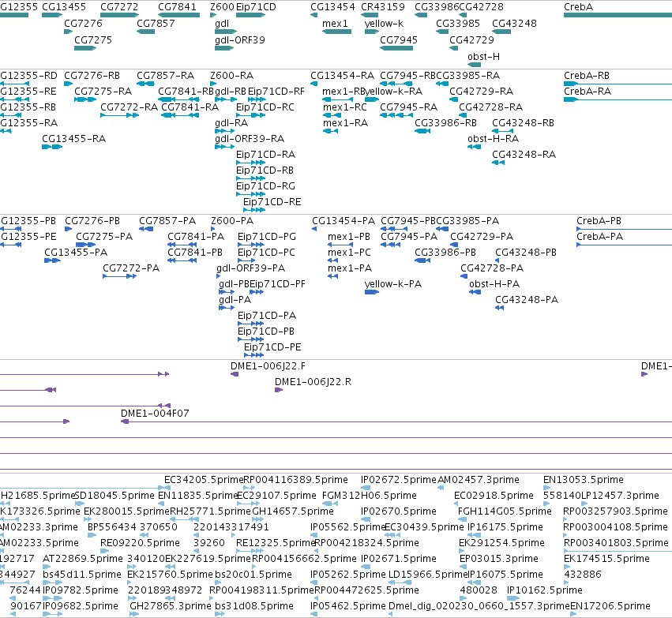Viewport: 672px width, 618px height.
Task: Select the EP03015.3prime EST label
Action: coord(499,559)
